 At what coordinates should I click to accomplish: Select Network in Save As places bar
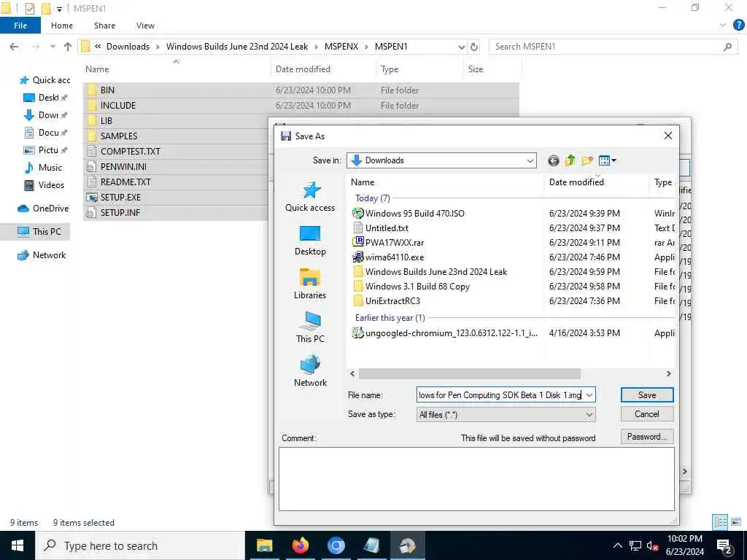point(310,372)
